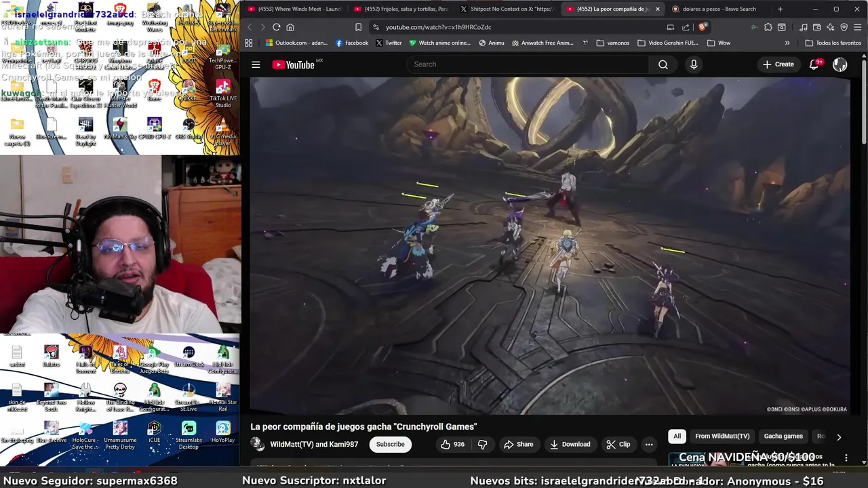Viewport: 868px width, 488px height.
Task: Focus the YouTube search field
Action: (527, 64)
